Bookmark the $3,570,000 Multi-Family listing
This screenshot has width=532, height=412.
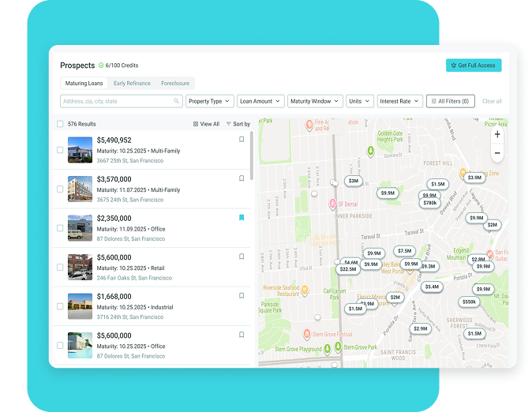[242, 178]
